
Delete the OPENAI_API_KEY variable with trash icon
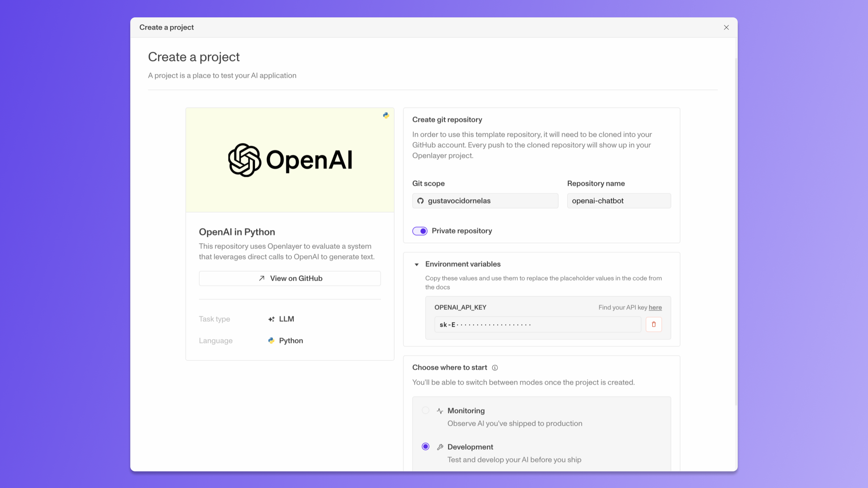point(654,325)
